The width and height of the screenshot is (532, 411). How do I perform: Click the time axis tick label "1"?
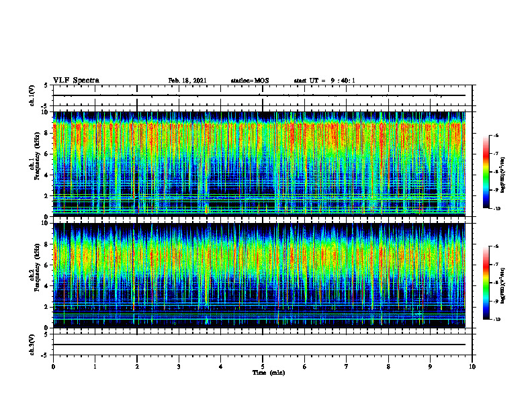click(x=95, y=366)
